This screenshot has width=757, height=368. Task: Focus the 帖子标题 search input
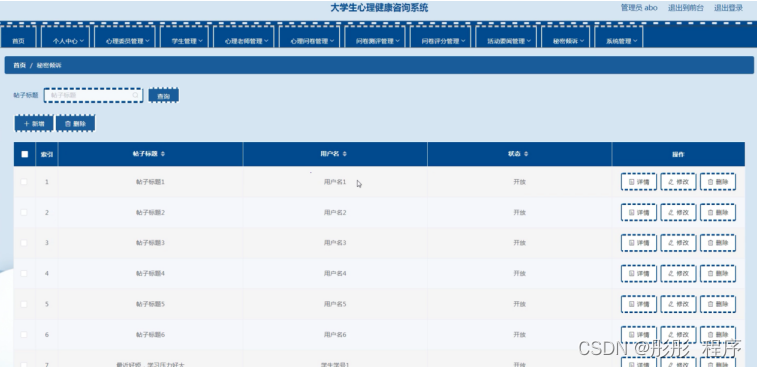point(94,96)
